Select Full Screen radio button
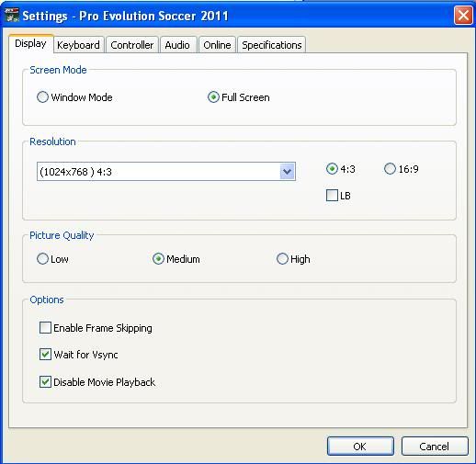The width and height of the screenshot is (476, 464). click(x=213, y=97)
